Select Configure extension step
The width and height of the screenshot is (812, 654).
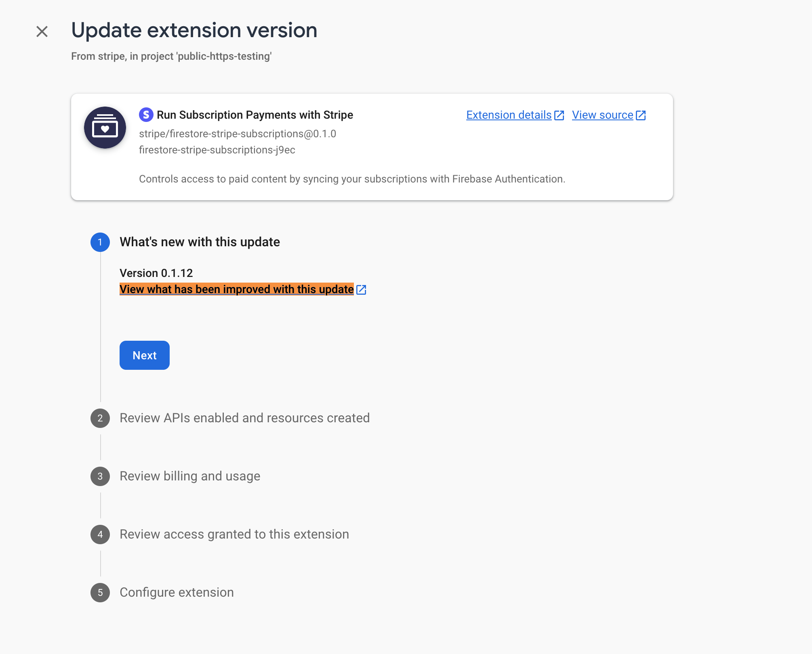point(176,592)
